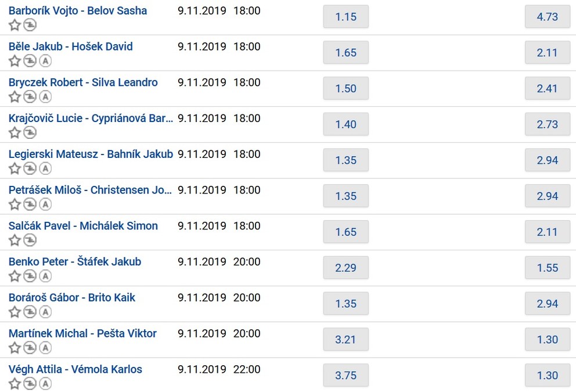The height and width of the screenshot is (392, 576).
Task: Open statistics icon for Barborík Vojto - Belov Sasha
Action: [x=30, y=25]
